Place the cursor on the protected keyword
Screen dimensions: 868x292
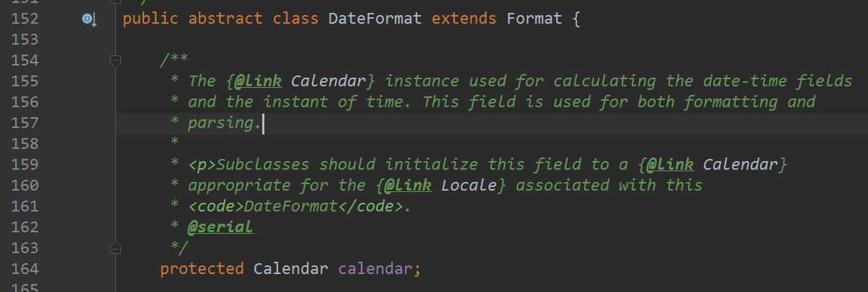[x=202, y=269]
